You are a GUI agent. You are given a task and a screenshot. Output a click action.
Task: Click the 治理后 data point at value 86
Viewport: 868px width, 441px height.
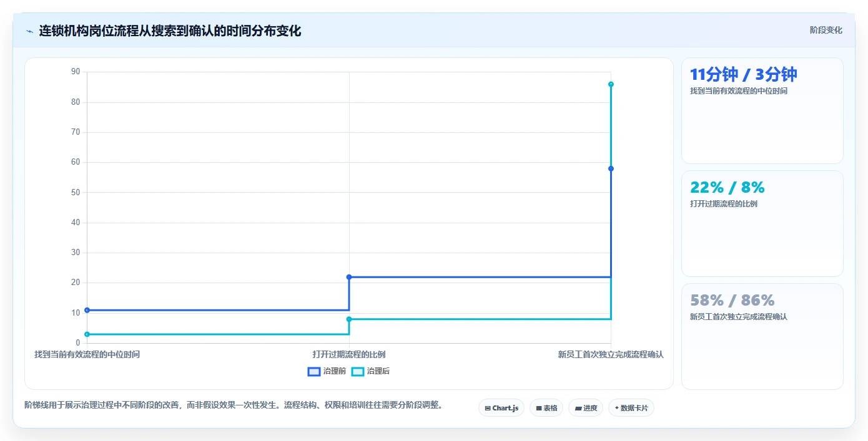(x=611, y=84)
